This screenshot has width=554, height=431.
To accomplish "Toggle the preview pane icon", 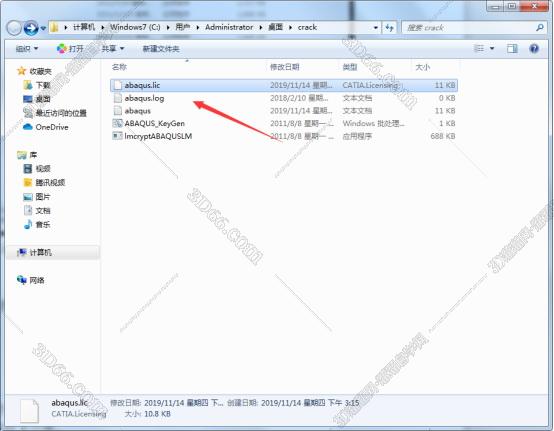I will tap(512, 48).
